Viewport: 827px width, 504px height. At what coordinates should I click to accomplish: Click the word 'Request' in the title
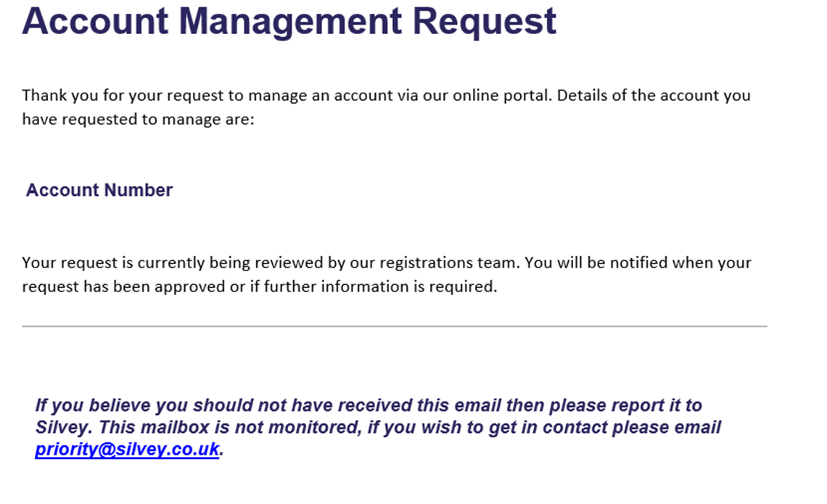(x=484, y=21)
